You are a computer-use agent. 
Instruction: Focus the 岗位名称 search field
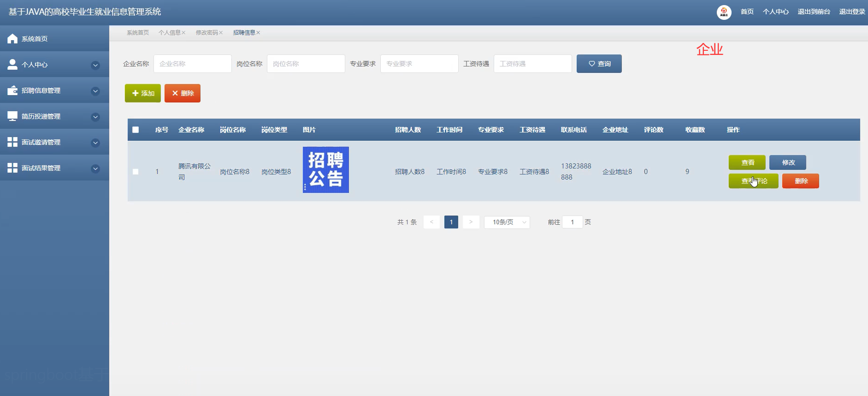click(306, 64)
